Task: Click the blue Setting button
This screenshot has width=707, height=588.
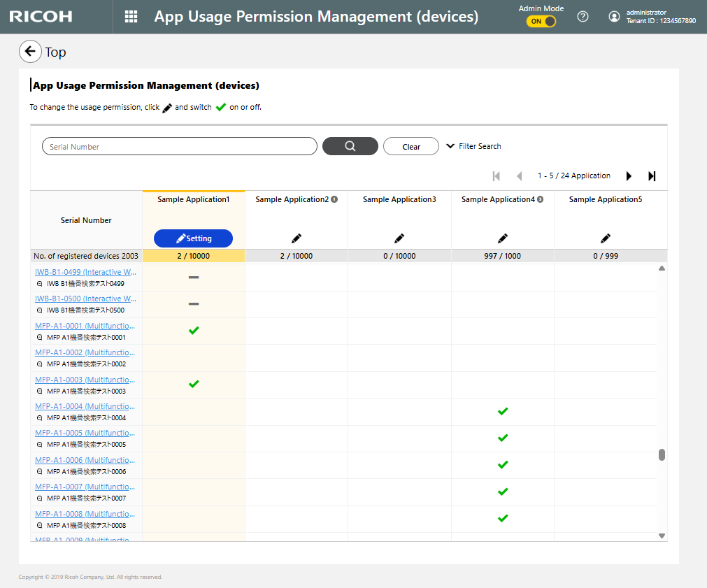Action: click(193, 238)
